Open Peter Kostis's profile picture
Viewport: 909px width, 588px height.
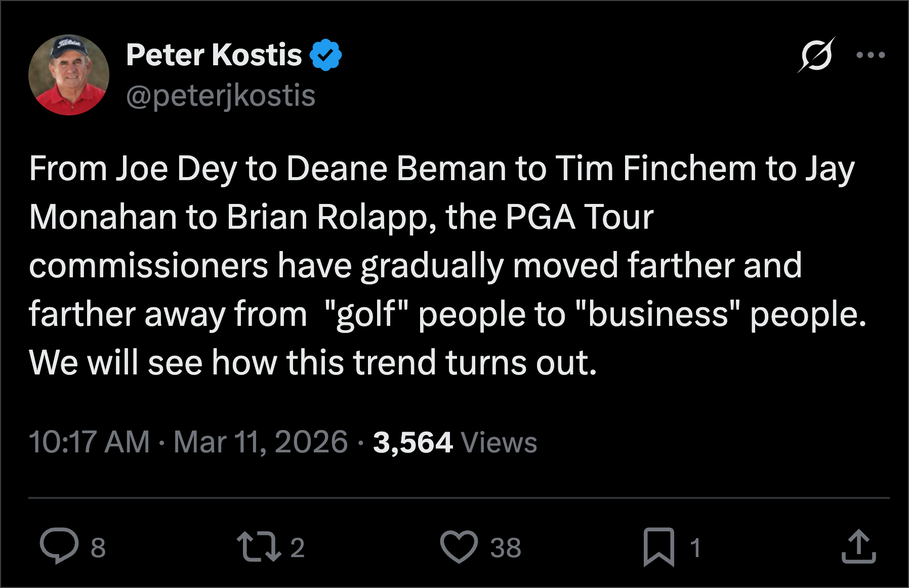point(69,75)
